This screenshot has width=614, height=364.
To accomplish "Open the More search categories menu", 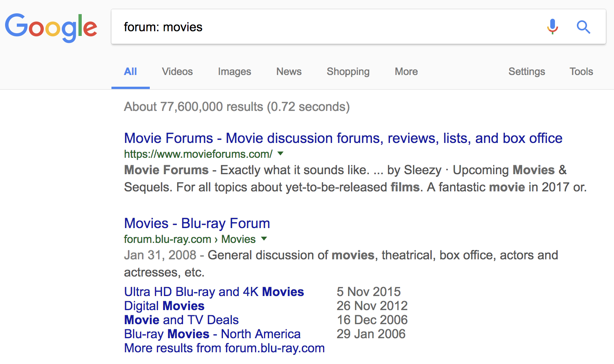I will [x=406, y=71].
